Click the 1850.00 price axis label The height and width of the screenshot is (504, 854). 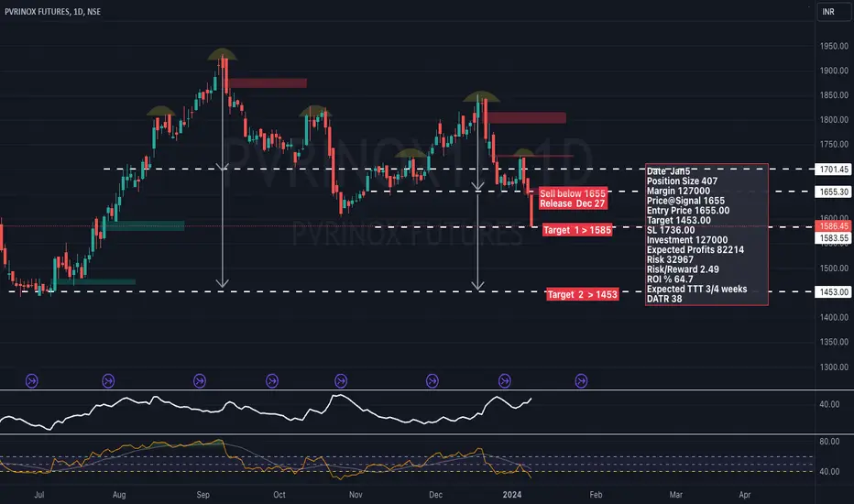(x=834, y=94)
